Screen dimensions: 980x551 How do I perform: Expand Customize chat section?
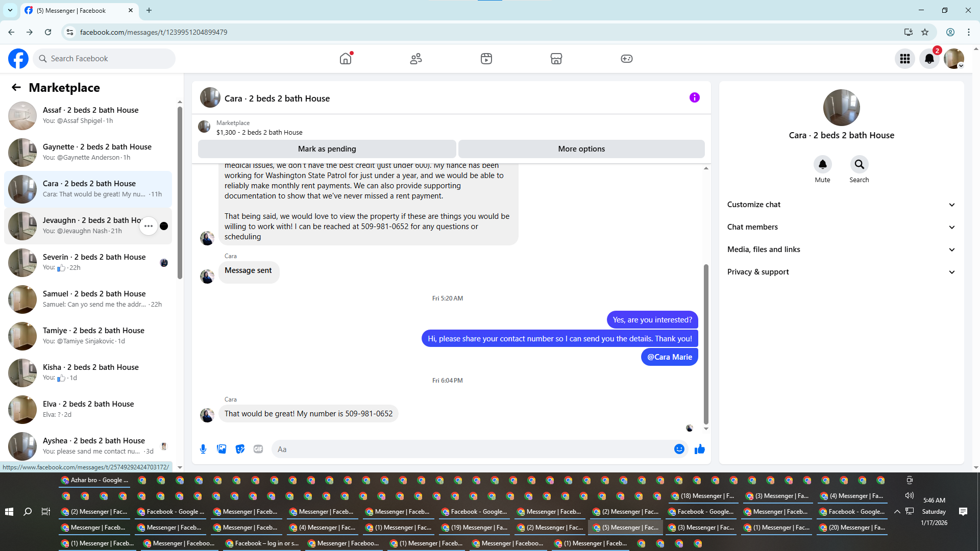click(x=841, y=205)
